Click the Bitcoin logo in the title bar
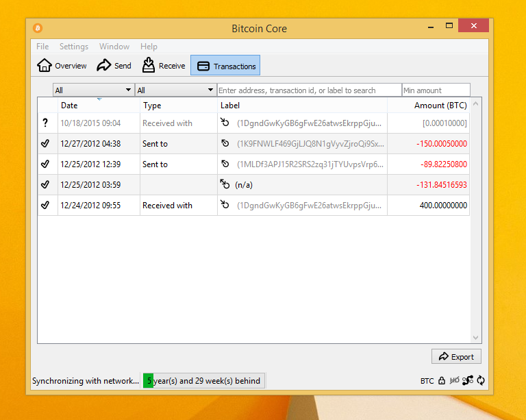The height and width of the screenshot is (420, 526). (38, 28)
